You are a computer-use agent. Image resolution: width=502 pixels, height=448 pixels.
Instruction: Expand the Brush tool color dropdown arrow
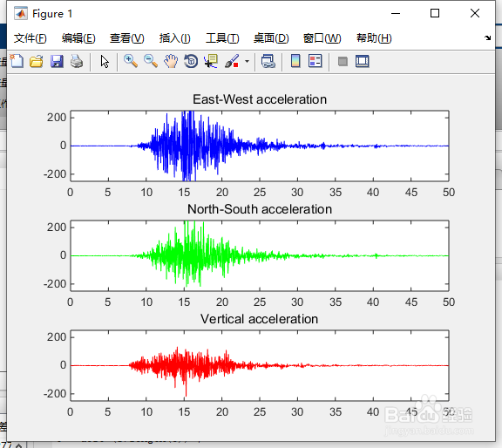tap(247, 61)
